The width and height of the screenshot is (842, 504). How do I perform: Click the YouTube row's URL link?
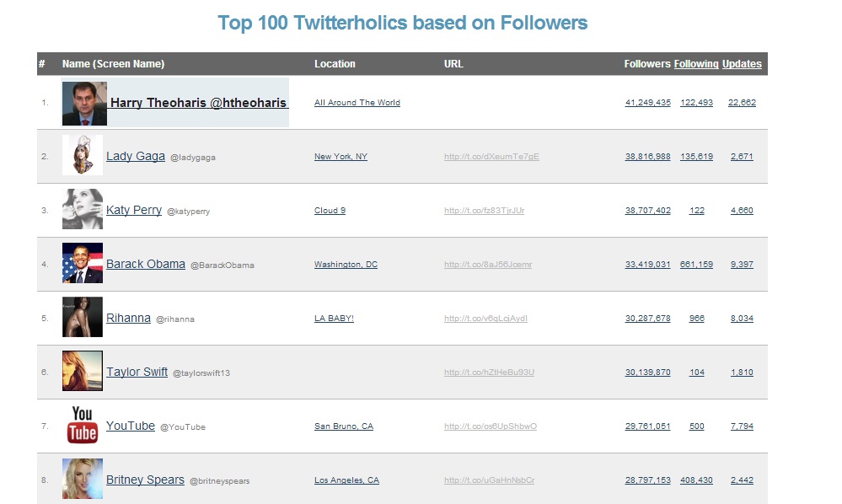pos(490,426)
